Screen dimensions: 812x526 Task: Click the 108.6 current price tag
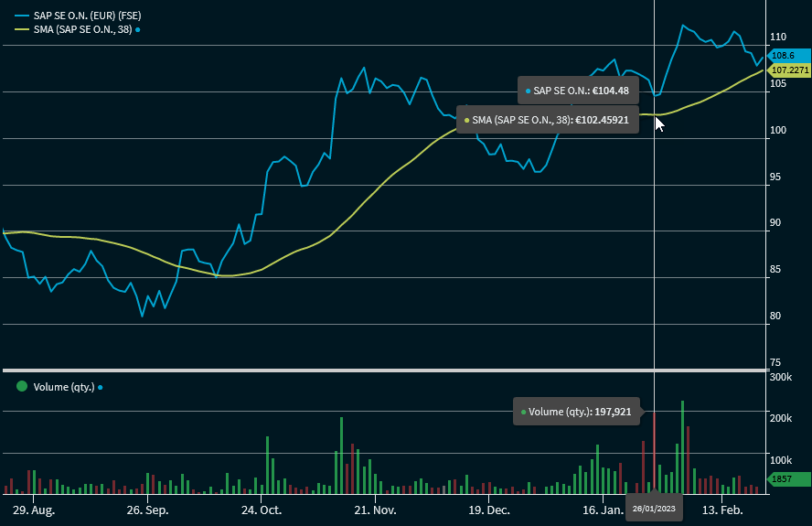pyautogui.click(x=785, y=56)
